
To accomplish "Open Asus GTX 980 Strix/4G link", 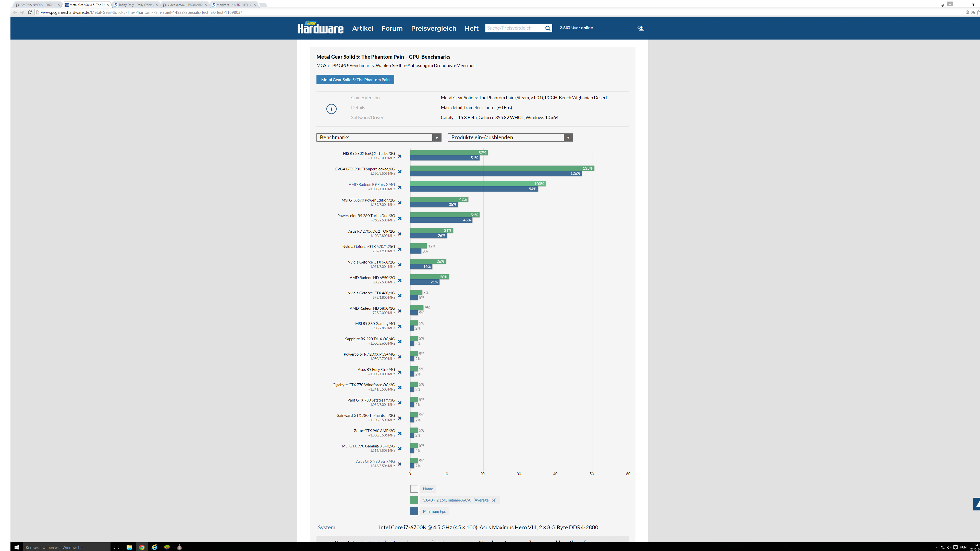I will (x=375, y=461).
